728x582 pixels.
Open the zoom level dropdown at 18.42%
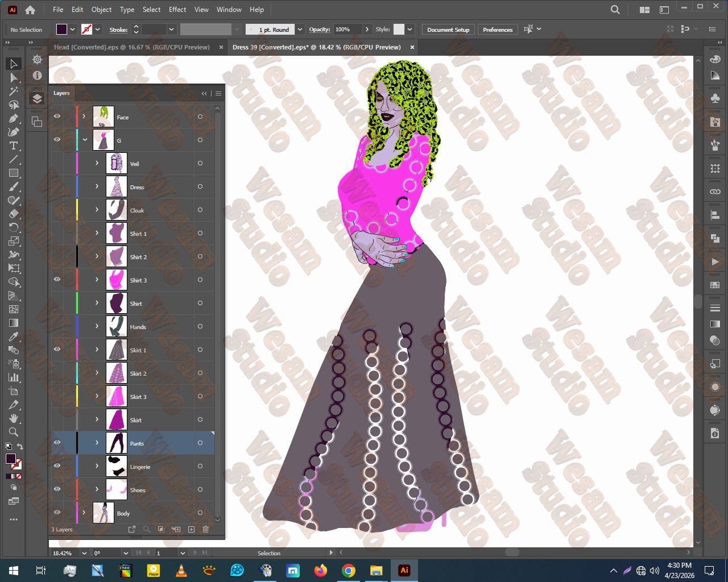coord(84,552)
